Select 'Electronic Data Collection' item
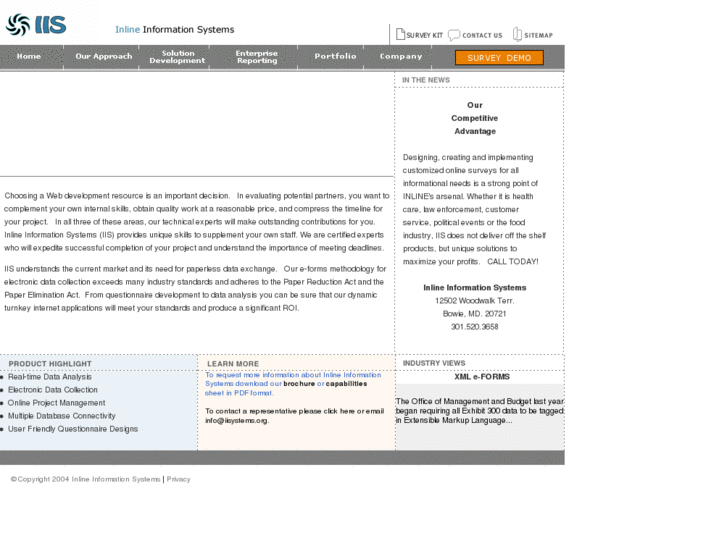Image resolution: width=727 pixels, height=545 pixels. pyautogui.click(x=53, y=390)
